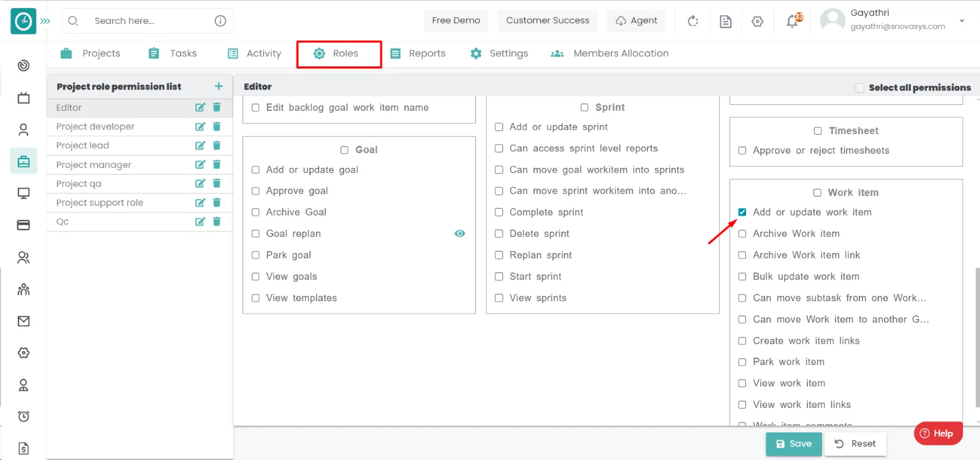
Task: Open notifications bell icon
Action: click(x=793, y=21)
